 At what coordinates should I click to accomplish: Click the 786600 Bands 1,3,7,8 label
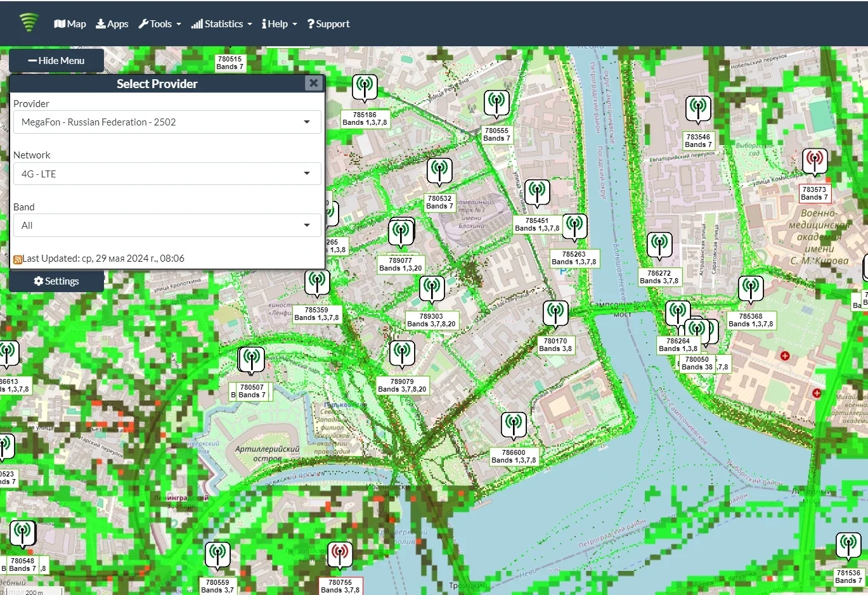[x=514, y=456]
